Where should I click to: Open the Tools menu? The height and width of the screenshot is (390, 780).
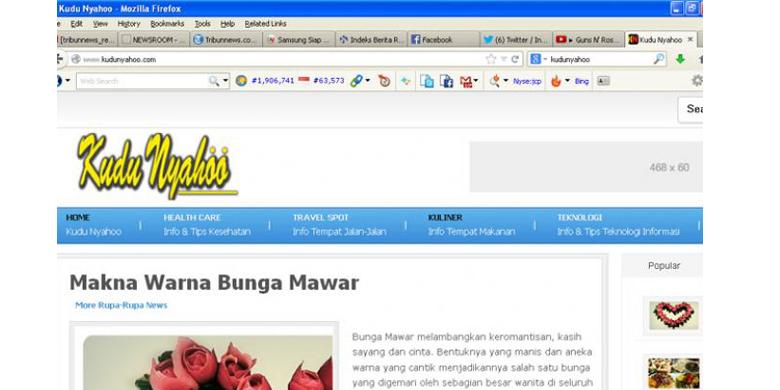pos(202,23)
